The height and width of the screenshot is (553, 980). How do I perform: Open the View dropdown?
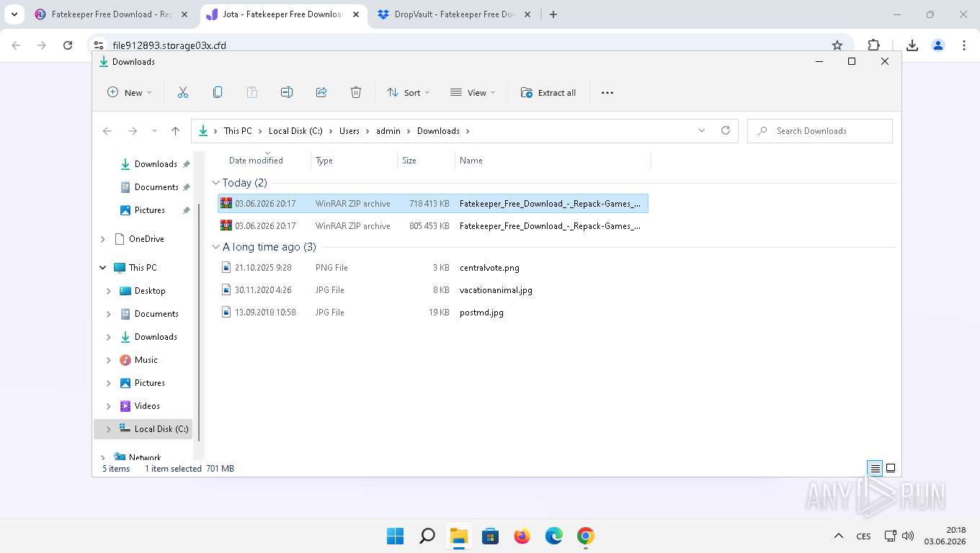473,92
